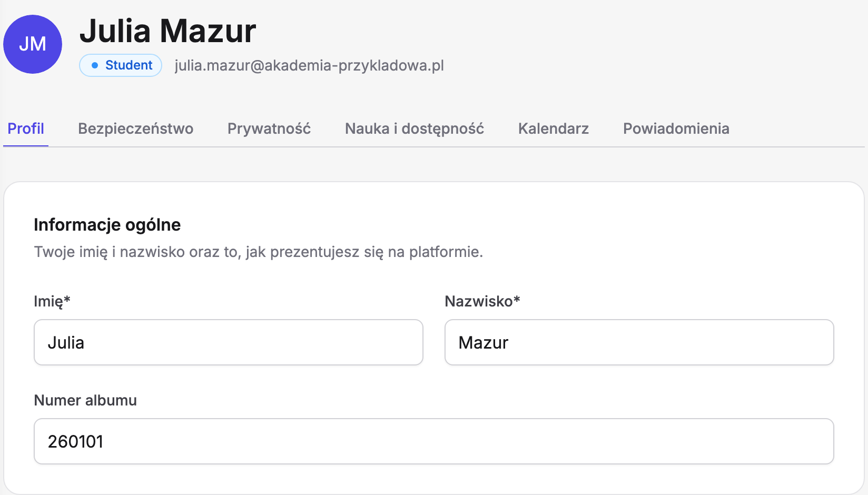Click the Imię* field label
Image resolution: width=868 pixels, height=495 pixels.
pos(52,301)
